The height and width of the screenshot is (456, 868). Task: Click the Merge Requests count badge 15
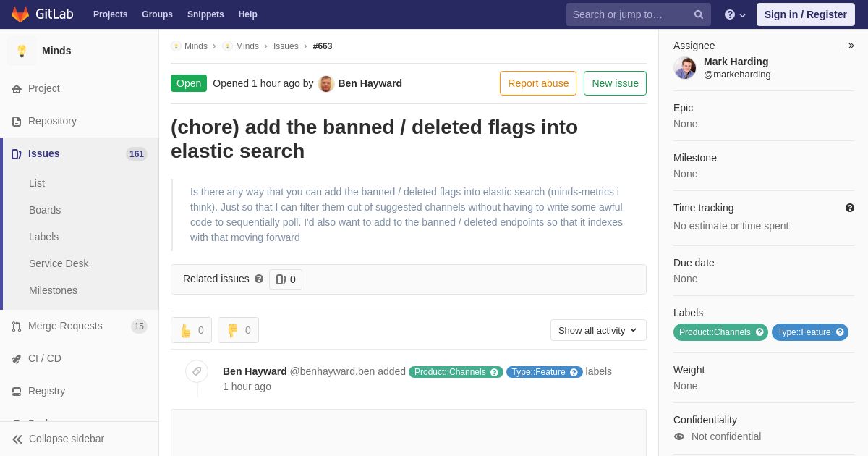click(140, 326)
